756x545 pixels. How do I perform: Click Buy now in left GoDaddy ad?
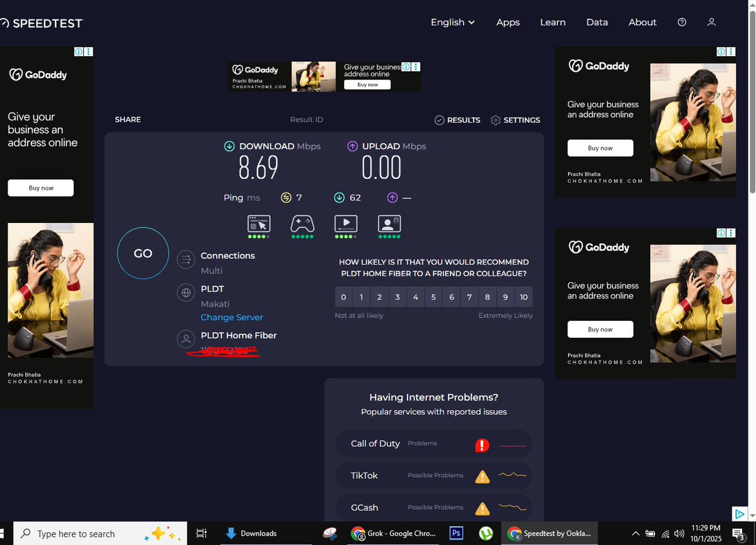point(41,188)
